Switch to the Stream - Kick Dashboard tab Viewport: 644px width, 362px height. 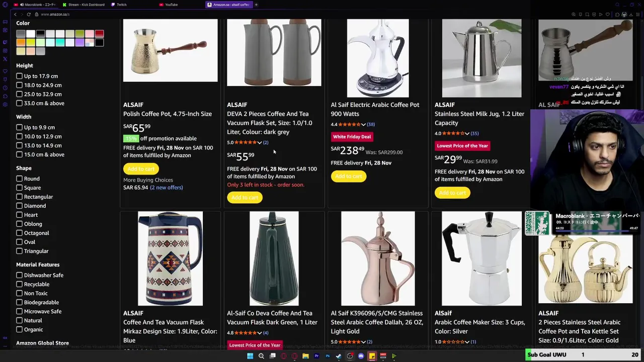(x=86, y=5)
